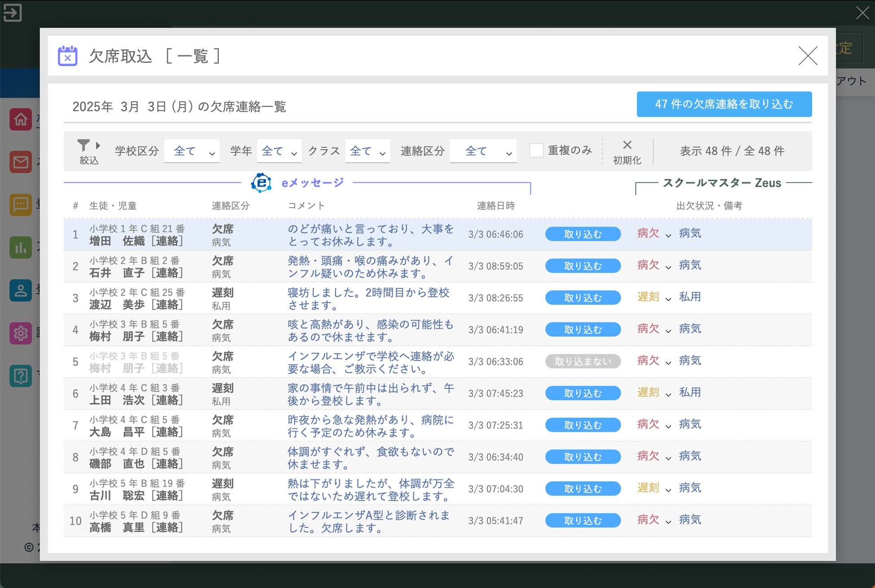Click the teal help question mark icon
The height and width of the screenshot is (588, 875).
click(x=21, y=376)
